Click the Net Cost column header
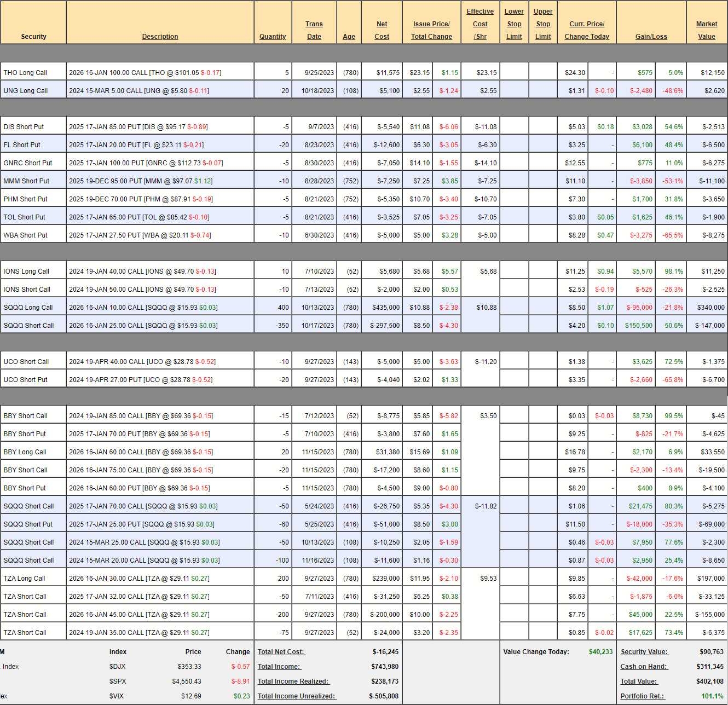This screenshot has width=728, height=705. [382, 30]
